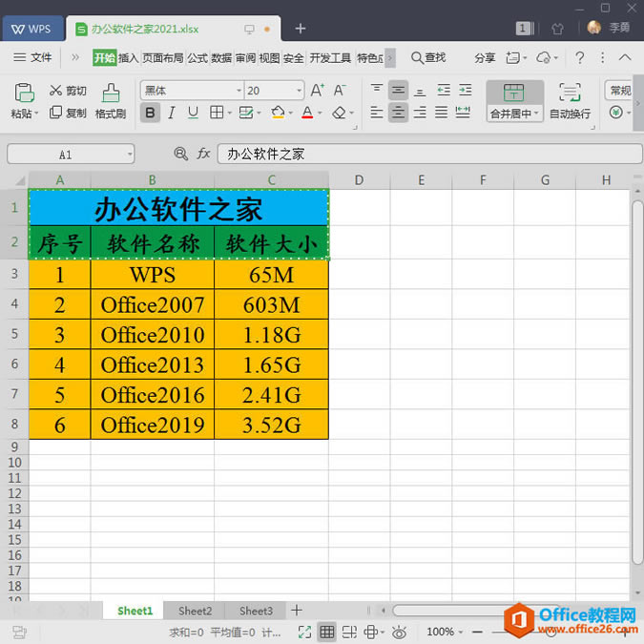Open the 文件 menu
644x644 pixels.
tap(32, 57)
